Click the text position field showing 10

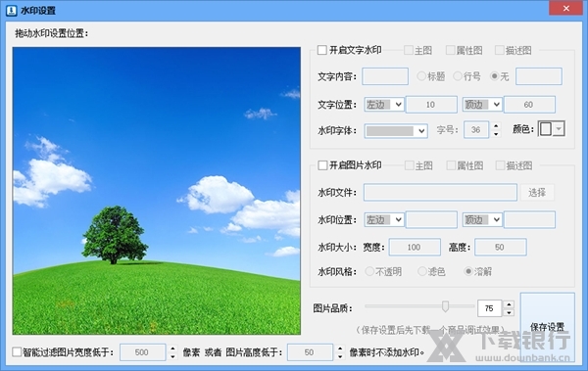(431, 105)
